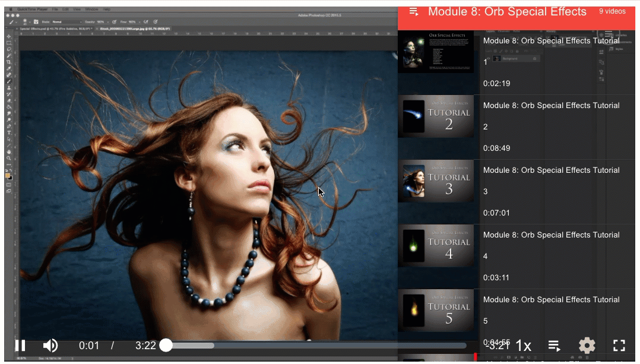
Task: Open the QuickTime Player menu
Action: (33, 9)
